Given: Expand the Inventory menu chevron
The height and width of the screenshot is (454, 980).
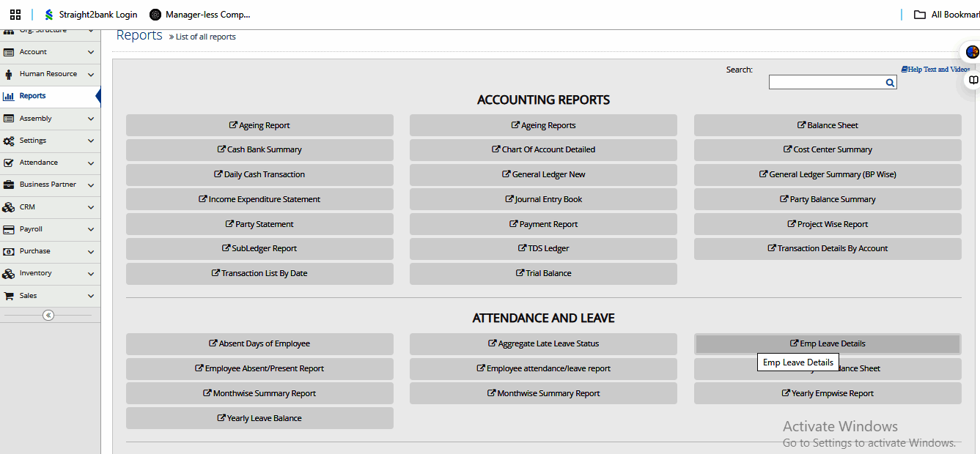Looking at the screenshot, I should click(x=91, y=274).
